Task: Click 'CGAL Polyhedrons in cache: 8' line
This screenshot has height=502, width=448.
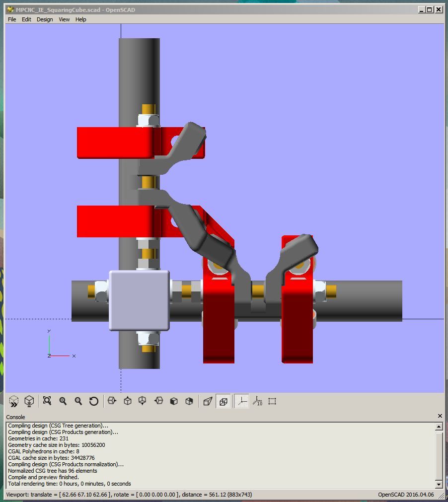Action: pyautogui.click(x=43, y=451)
